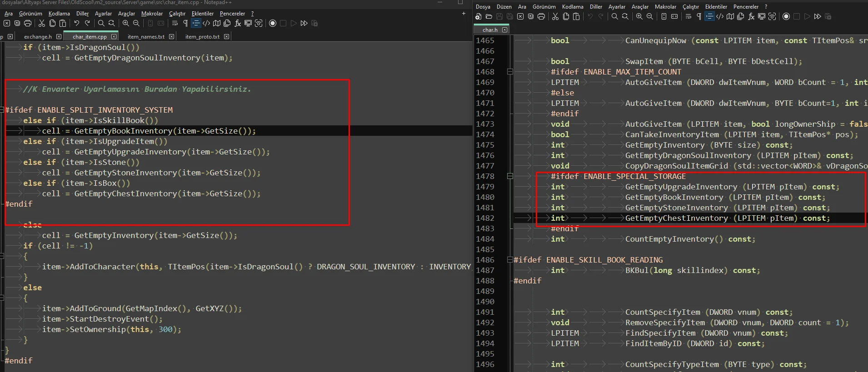The width and height of the screenshot is (868, 372).
Task: Click Undo icon in char_item.cpp window
Action: [x=76, y=23]
